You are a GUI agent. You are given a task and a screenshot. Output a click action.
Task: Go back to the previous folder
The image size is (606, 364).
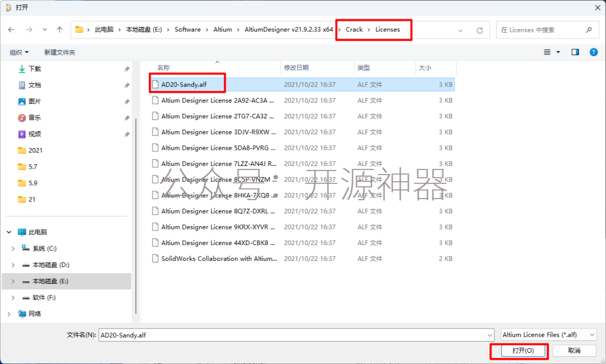click(11, 30)
